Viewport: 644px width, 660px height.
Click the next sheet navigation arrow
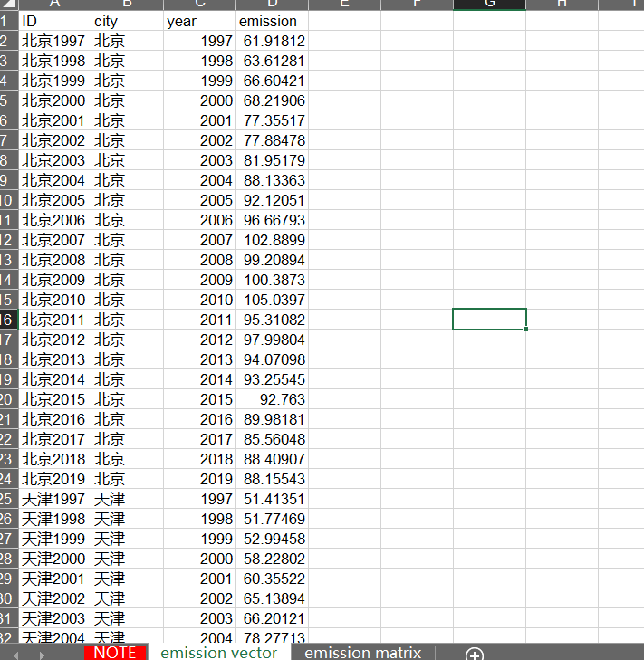click(x=42, y=655)
